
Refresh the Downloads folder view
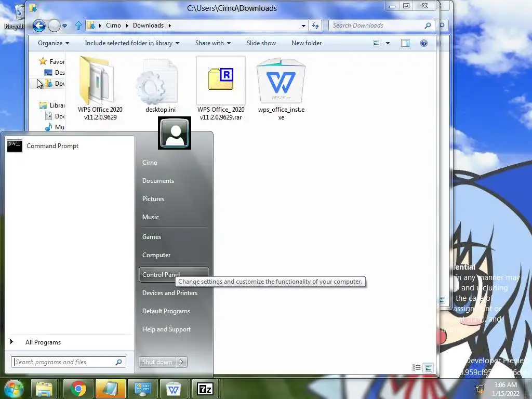315,26
